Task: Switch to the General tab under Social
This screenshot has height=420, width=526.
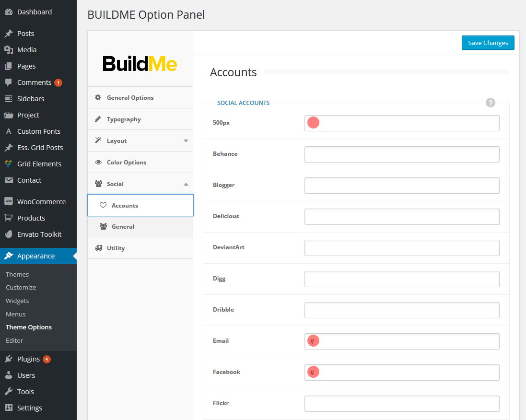Action: pos(124,226)
